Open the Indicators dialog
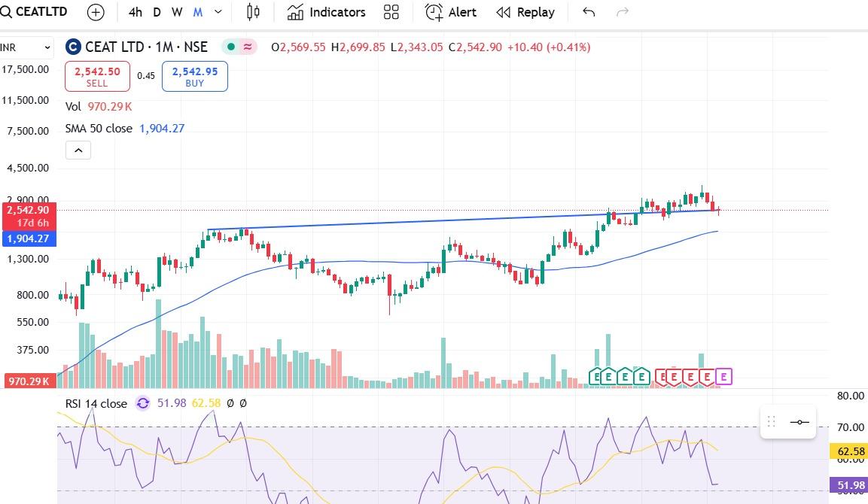This screenshot has height=504, width=868. 327,12
